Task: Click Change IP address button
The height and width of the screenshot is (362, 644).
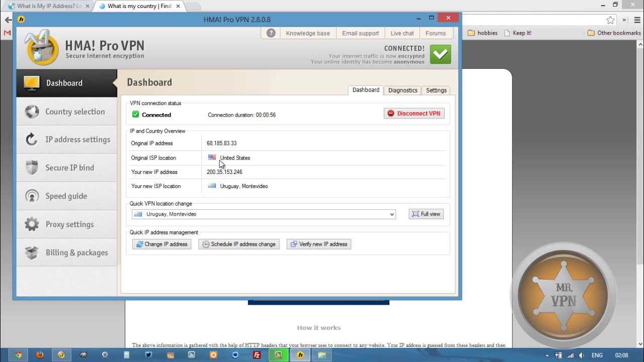Action: click(x=162, y=244)
